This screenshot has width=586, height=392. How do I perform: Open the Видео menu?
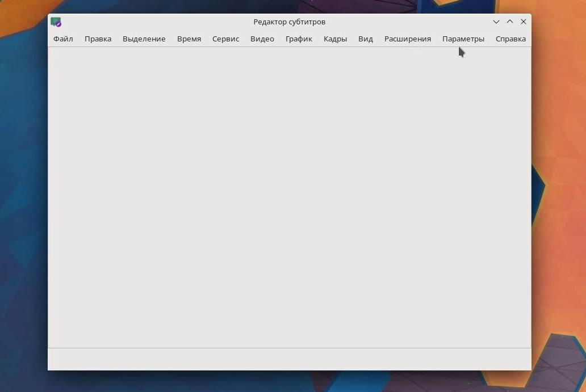(x=262, y=39)
